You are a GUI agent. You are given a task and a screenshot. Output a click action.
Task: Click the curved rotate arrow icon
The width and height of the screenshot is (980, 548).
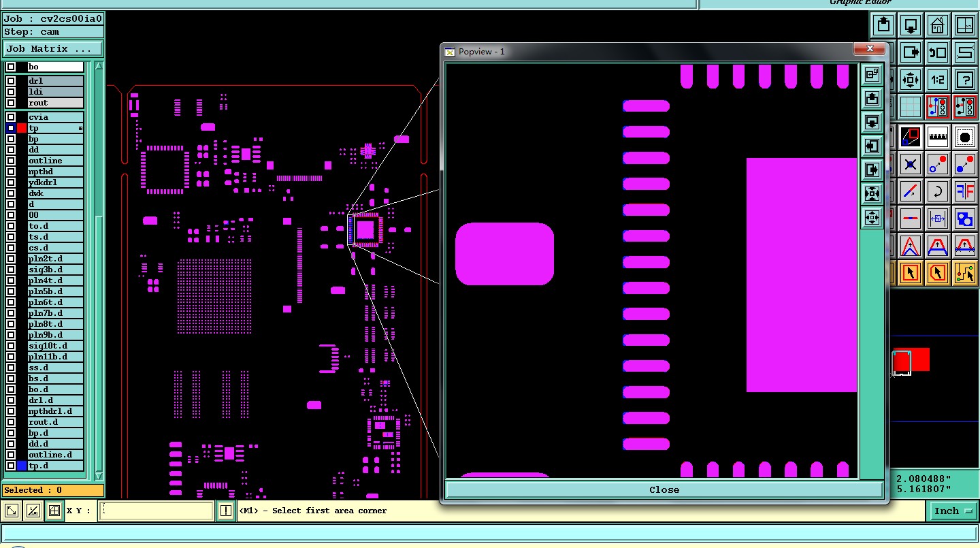tap(937, 191)
